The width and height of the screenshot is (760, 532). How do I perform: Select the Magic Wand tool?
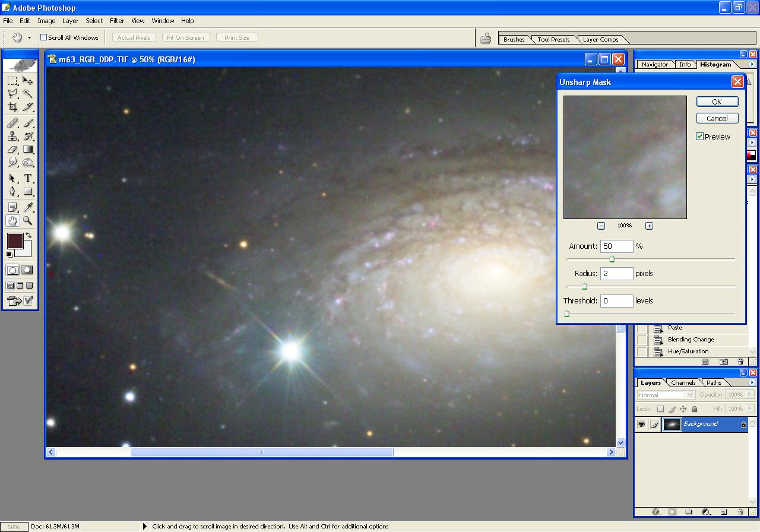28,94
